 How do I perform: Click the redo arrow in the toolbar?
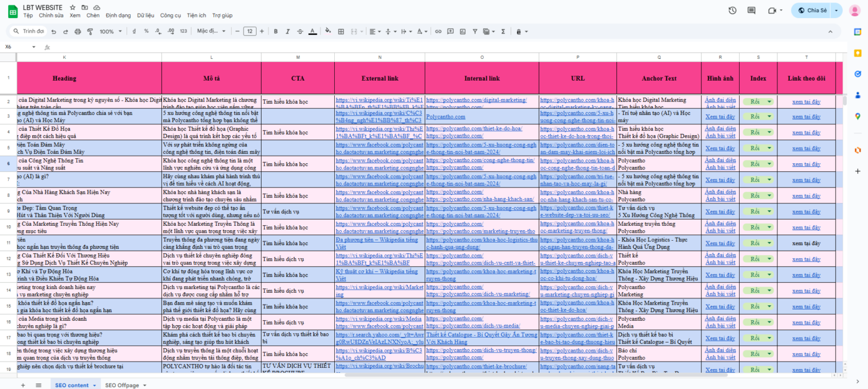pyautogui.click(x=65, y=31)
